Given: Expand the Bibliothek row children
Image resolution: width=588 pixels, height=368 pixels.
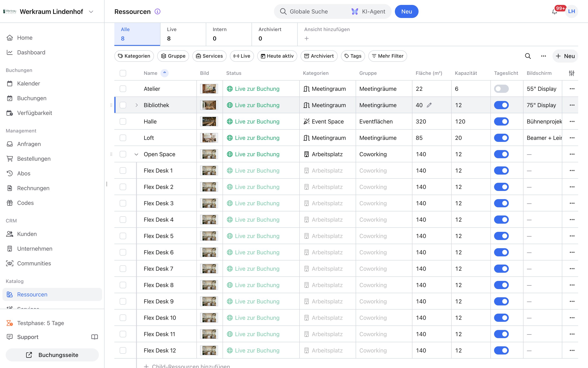Looking at the screenshot, I should [x=137, y=105].
